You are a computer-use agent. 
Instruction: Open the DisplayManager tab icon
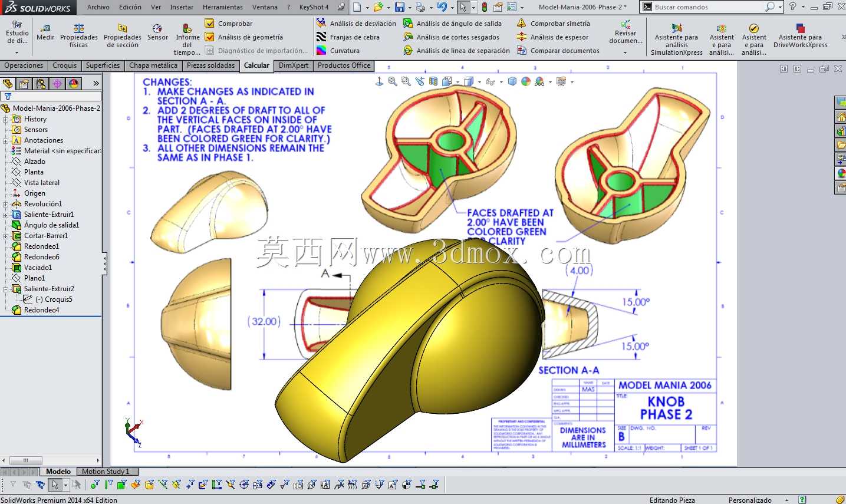74,84
